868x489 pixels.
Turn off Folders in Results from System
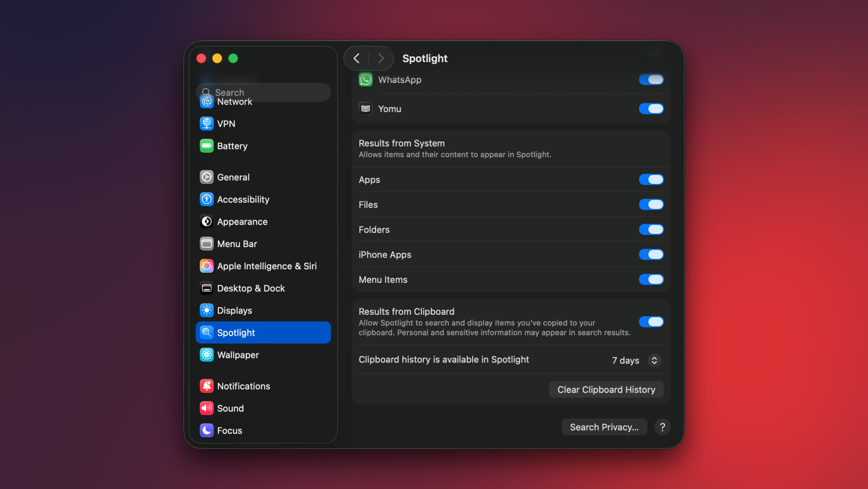point(651,229)
